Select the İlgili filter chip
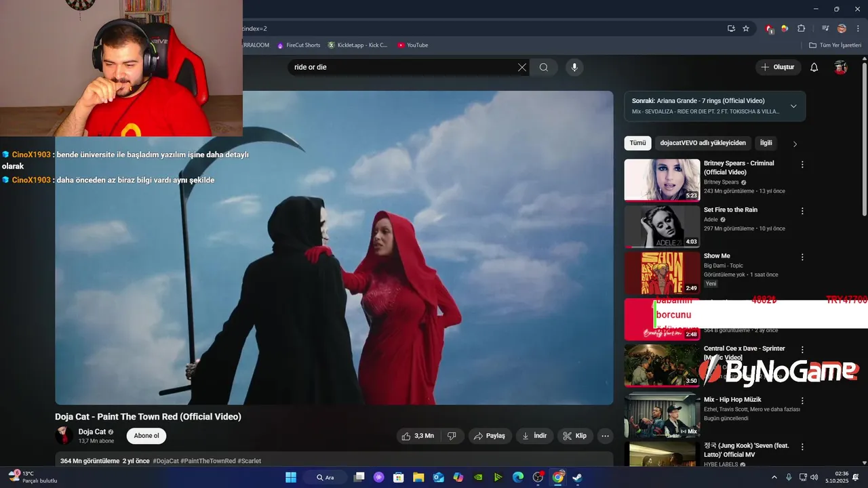Screen dimensions: 868x488 766,143
